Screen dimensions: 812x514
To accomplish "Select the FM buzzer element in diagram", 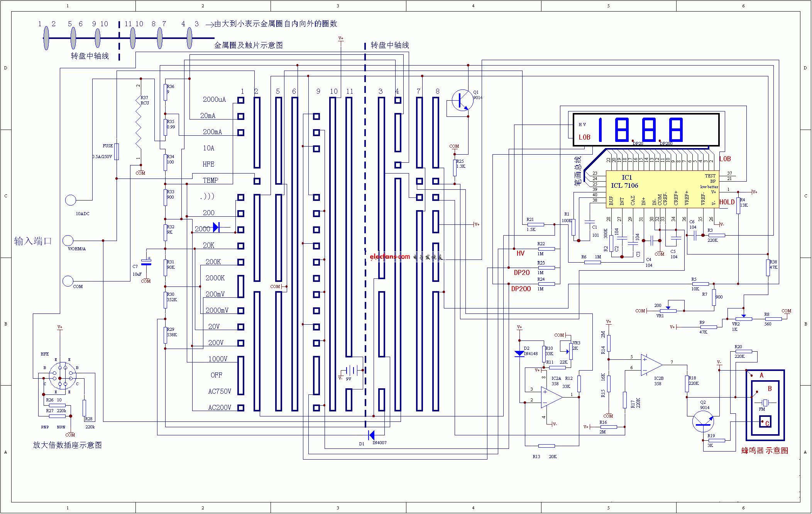I will [765, 403].
